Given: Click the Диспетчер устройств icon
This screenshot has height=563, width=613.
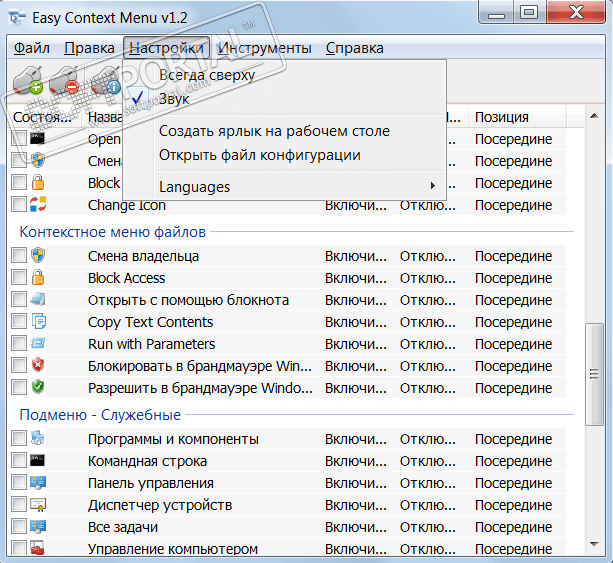Looking at the screenshot, I should pyautogui.click(x=38, y=505).
